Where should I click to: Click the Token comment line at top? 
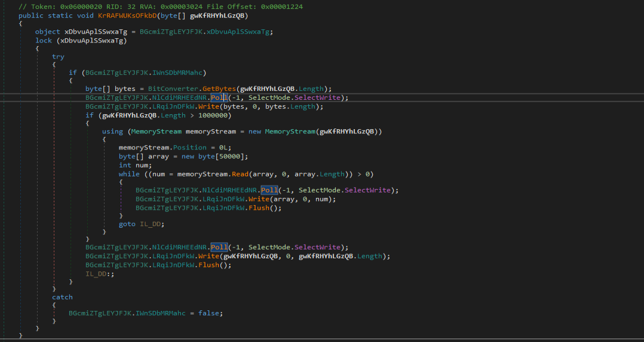161,7
